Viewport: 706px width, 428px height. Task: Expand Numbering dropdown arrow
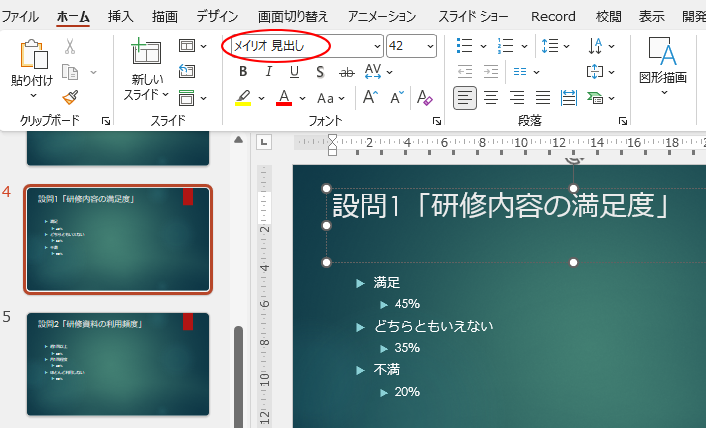(x=525, y=46)
